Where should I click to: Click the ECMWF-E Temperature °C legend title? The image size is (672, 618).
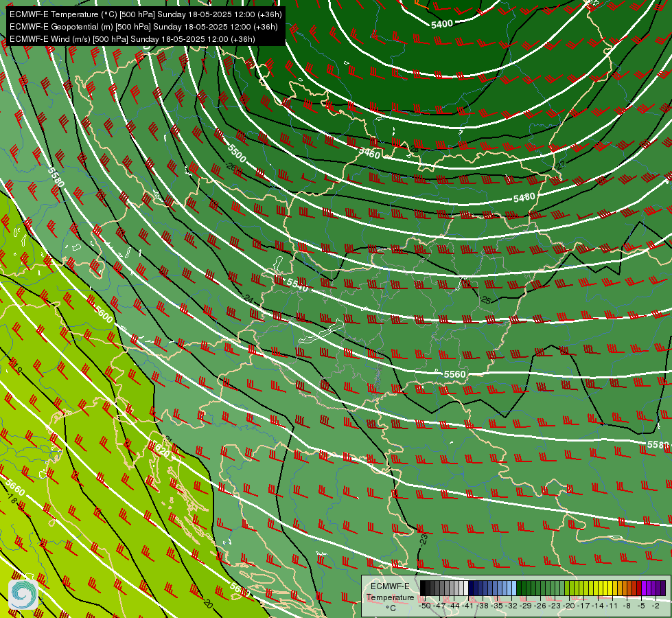click(390, 597)
